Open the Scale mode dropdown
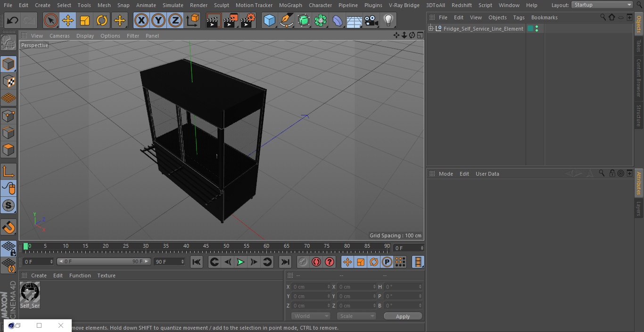The height and width of the screenshot is (332, 644). [x=356, y=316]
